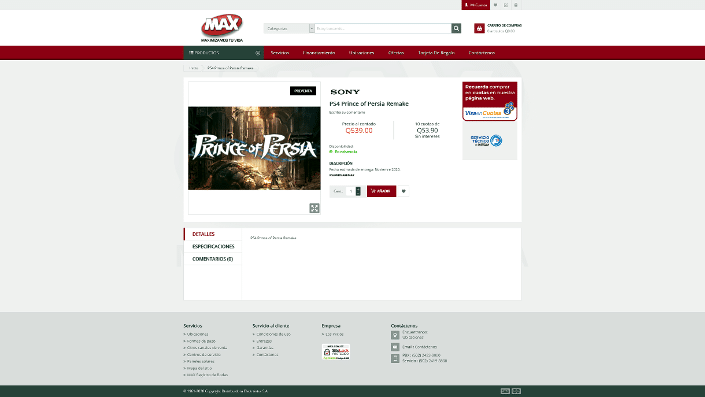Click the VisaCuotas promotional banner
Image resolution: width=705 pixels, height=397 pixels.
(x=490, y=102)
